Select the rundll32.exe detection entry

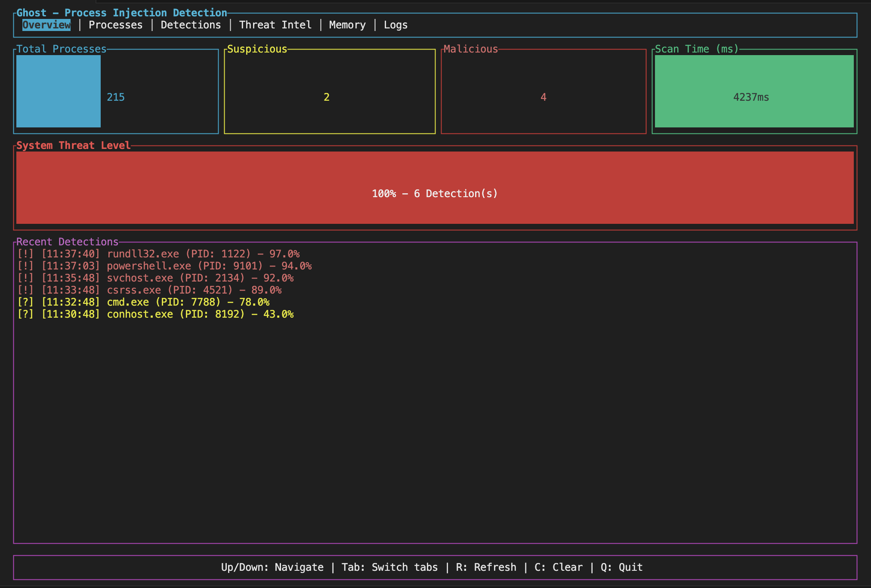coord(159,254)
